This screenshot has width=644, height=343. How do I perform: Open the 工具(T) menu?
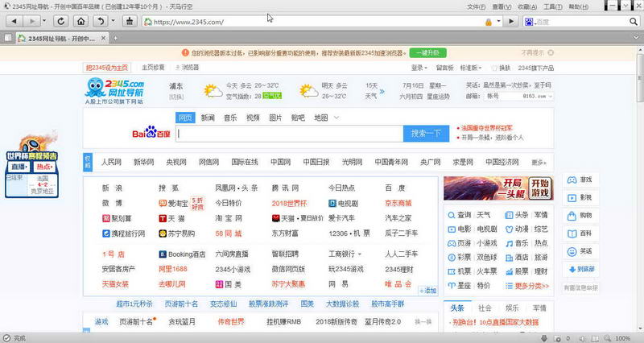(x=552, y=6)
